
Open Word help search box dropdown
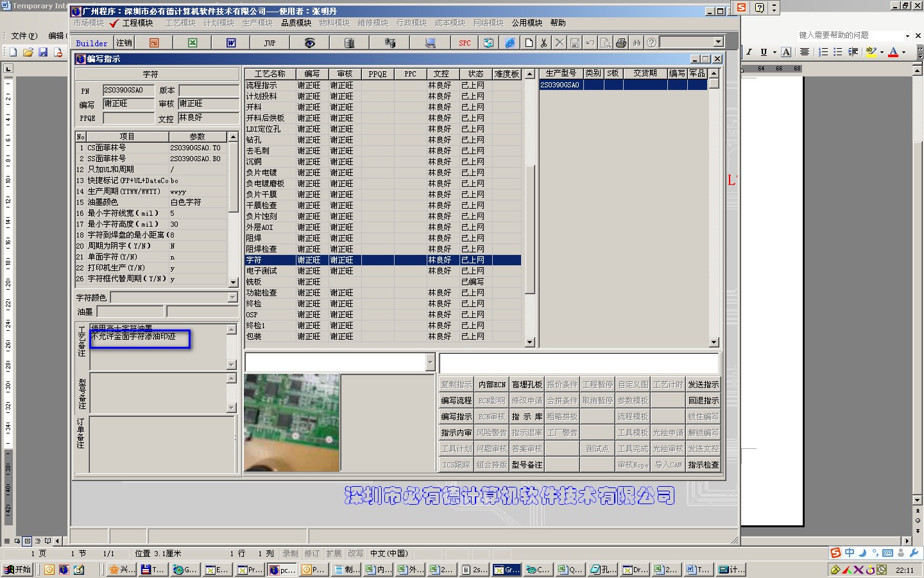tap(907, 35)
